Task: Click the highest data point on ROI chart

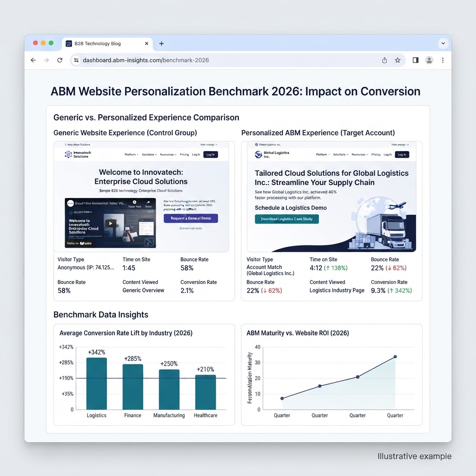Action: [395, 357]
